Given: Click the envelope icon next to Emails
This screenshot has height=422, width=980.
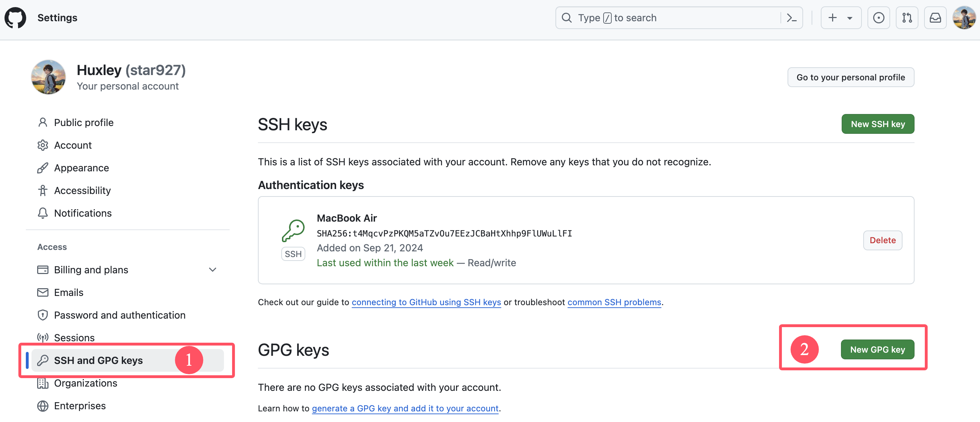Looking at the screenshot, I should point(42,292).
